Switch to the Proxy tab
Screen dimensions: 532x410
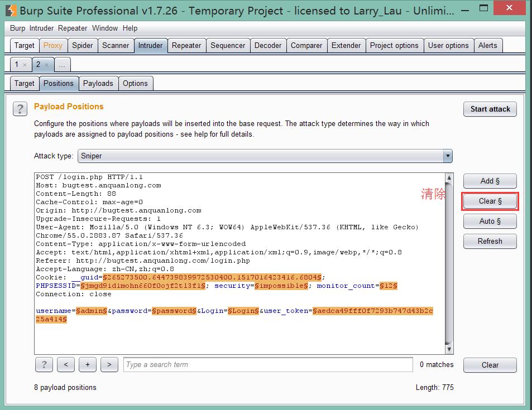tap(52, 45)
